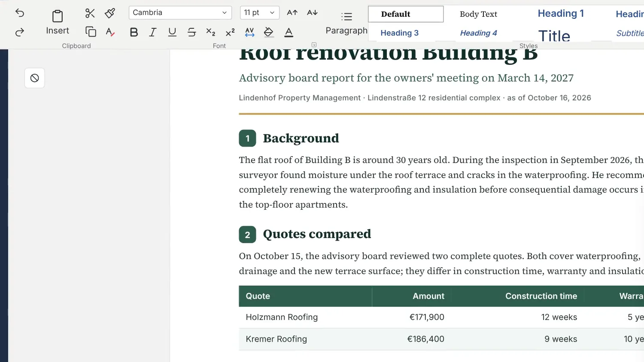Clear direct formatting with the eraser-A icon
Image resolution: width=644 pixels, height=362 pixels.
110,32
